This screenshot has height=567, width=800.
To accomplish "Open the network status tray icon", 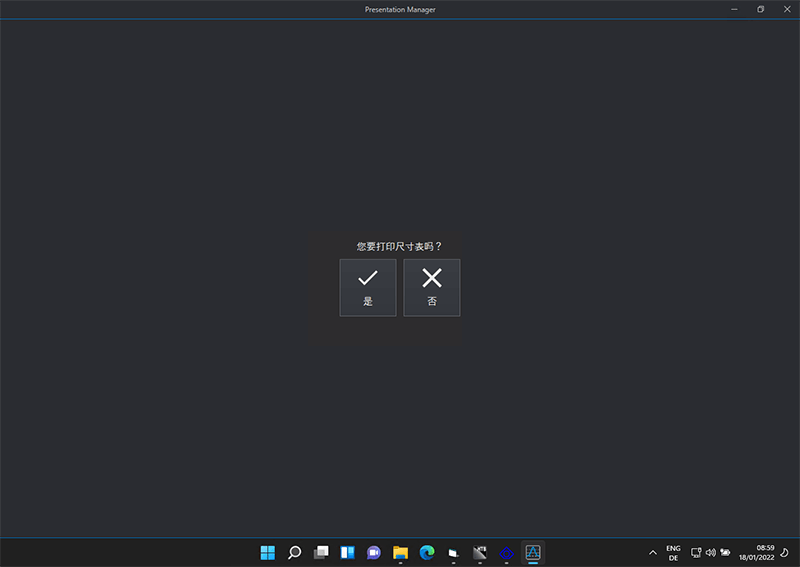I will 696,552.
